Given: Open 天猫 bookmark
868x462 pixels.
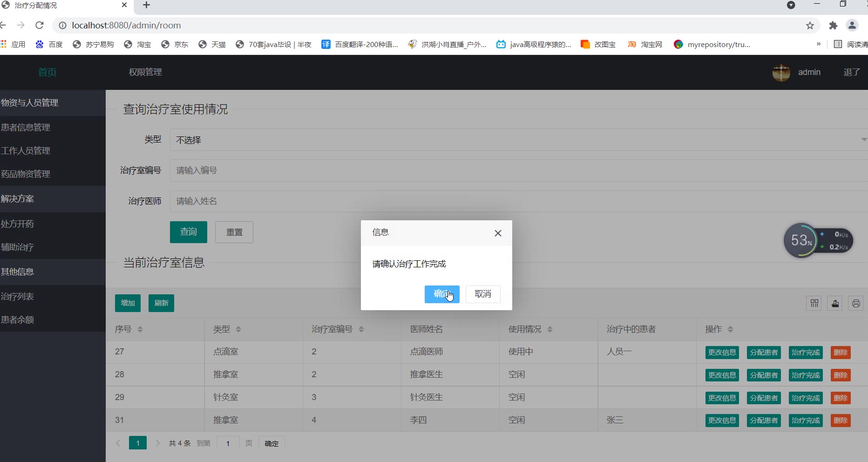Looking at the screenshot, I should point(212,44).
